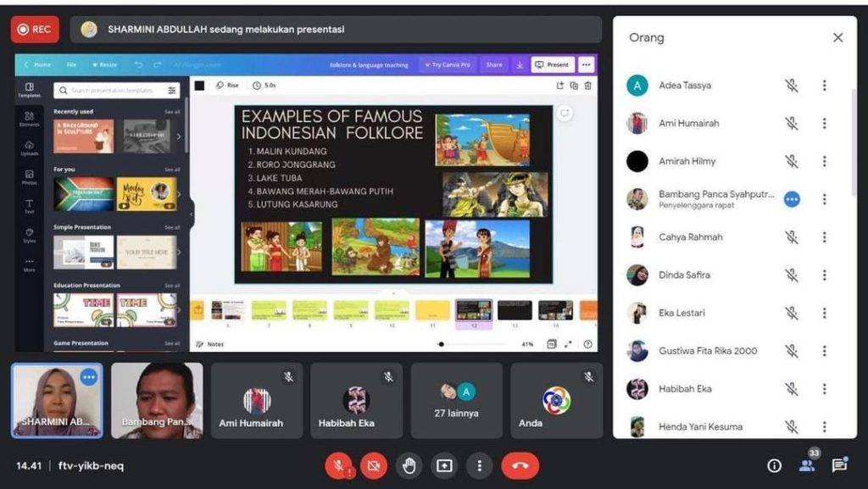Screen dimensions: 868x489
Task: Click the participants icon showing 33
Action: click(807, 464)
